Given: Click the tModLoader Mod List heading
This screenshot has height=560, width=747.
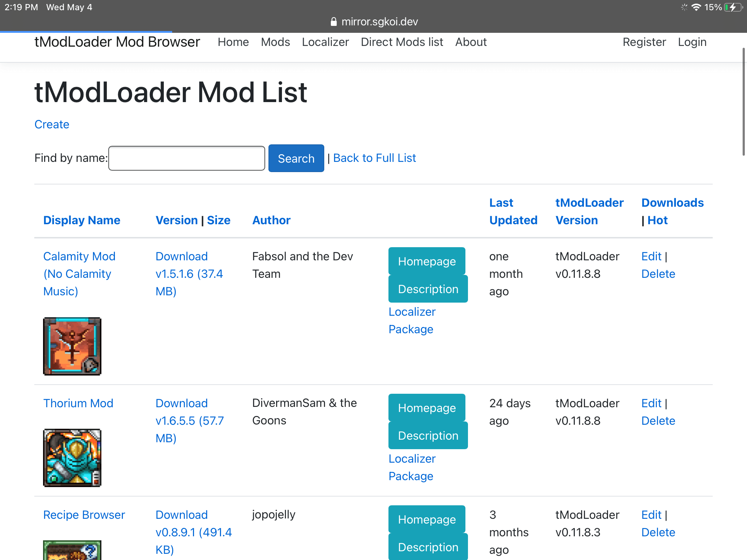Looking at the screenshot, I should pos(171,92).
